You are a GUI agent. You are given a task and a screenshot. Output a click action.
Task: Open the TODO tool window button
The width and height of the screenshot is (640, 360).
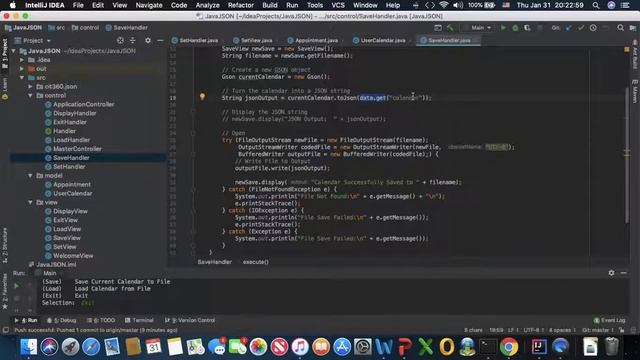(x=102, y=320)
